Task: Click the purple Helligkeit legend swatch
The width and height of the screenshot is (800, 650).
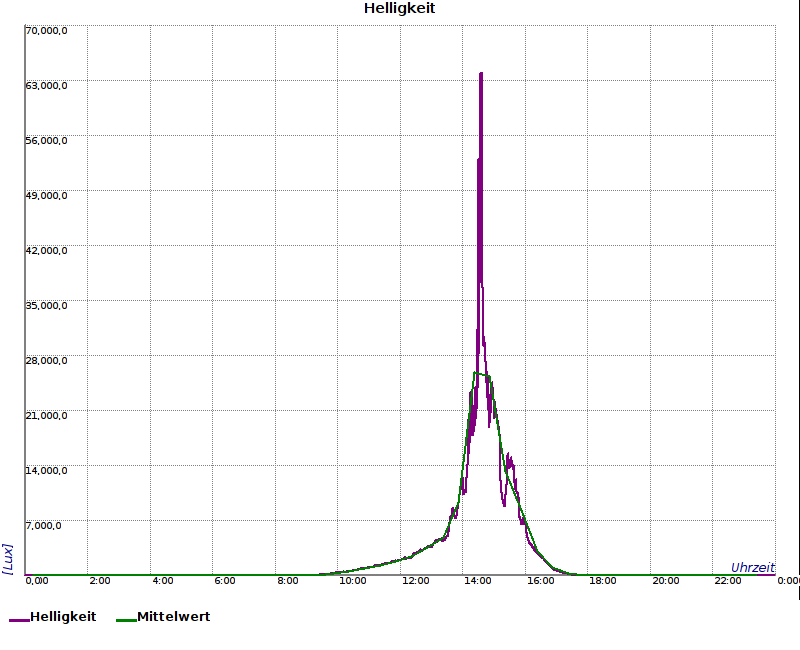Action: click(x=19, y=620)
